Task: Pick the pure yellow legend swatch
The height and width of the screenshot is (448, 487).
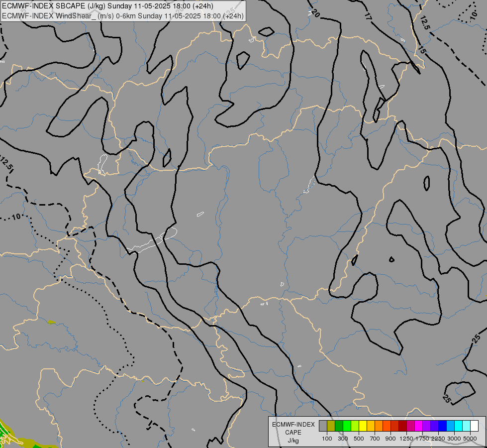Action: [x=363, y=426]
